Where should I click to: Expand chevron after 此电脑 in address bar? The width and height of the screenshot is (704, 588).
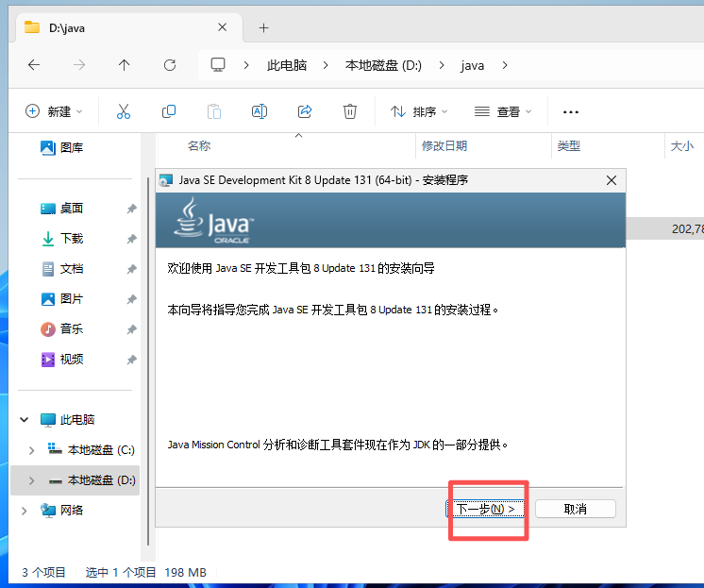pos(326,65)
